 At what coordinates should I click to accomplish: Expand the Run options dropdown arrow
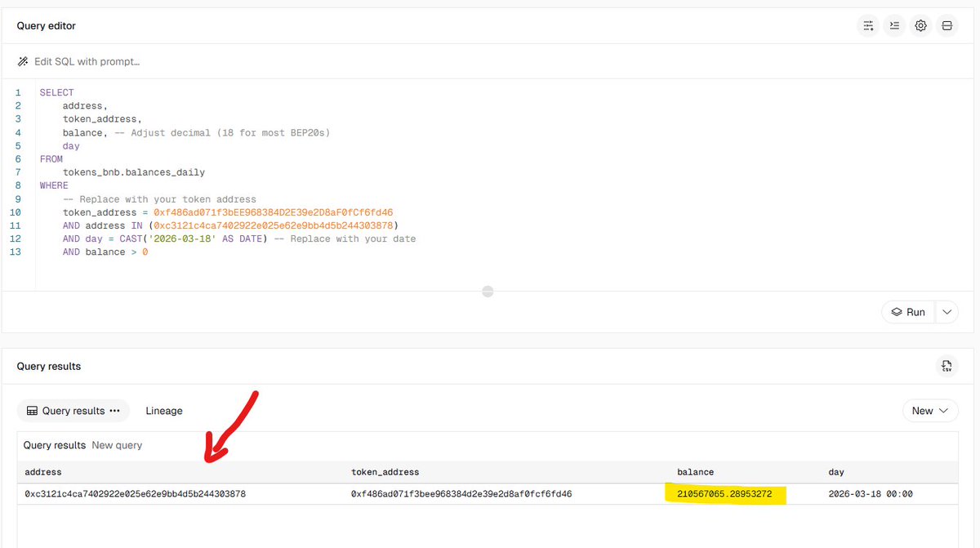[947, 312]
